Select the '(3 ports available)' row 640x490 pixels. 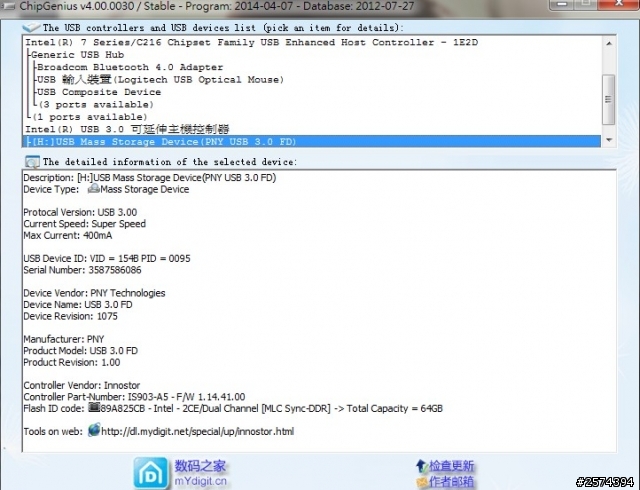click(x=96, y=105)
